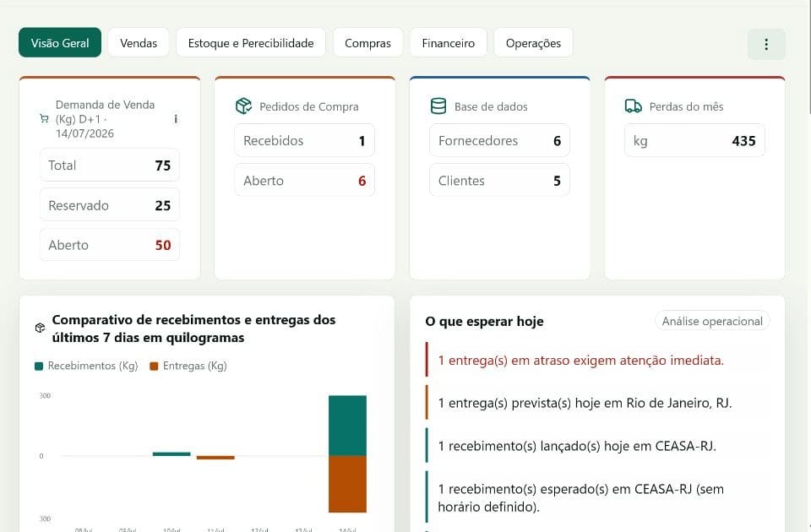Screen dimensions: 811x532
Task: Select the Estoque e Perecibilidade tab
Action: pos(251,43)
